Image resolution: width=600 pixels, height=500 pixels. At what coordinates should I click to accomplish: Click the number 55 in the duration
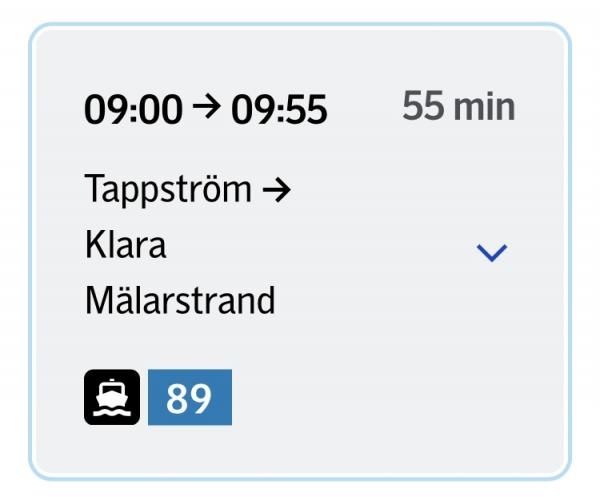click(x=423, y=106)
